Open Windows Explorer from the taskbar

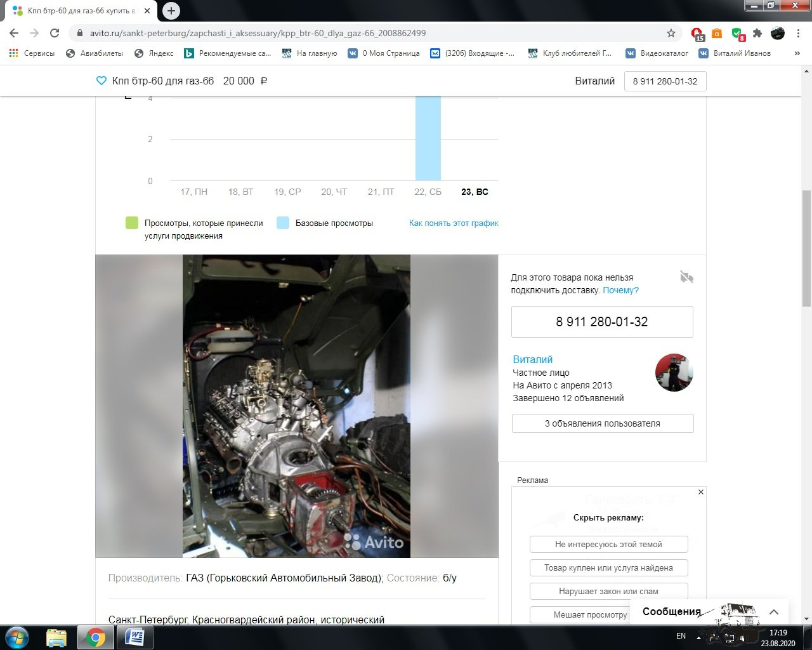coord(56,637)
